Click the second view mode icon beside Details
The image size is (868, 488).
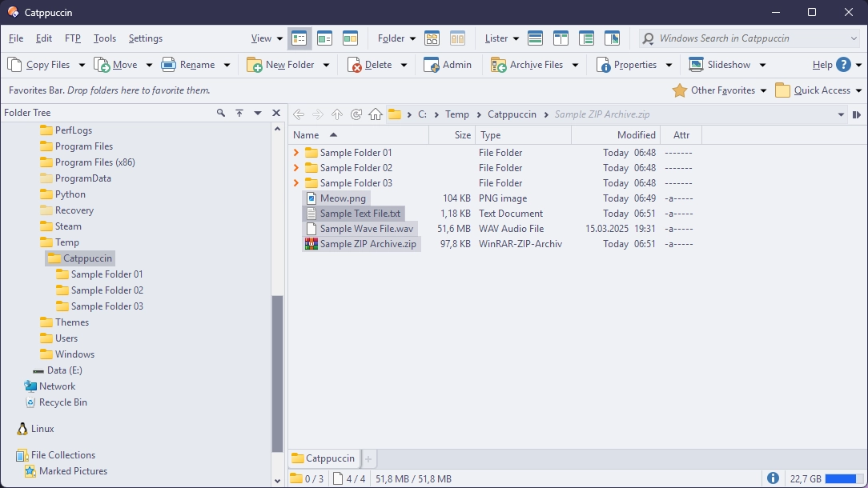(324, 38)
